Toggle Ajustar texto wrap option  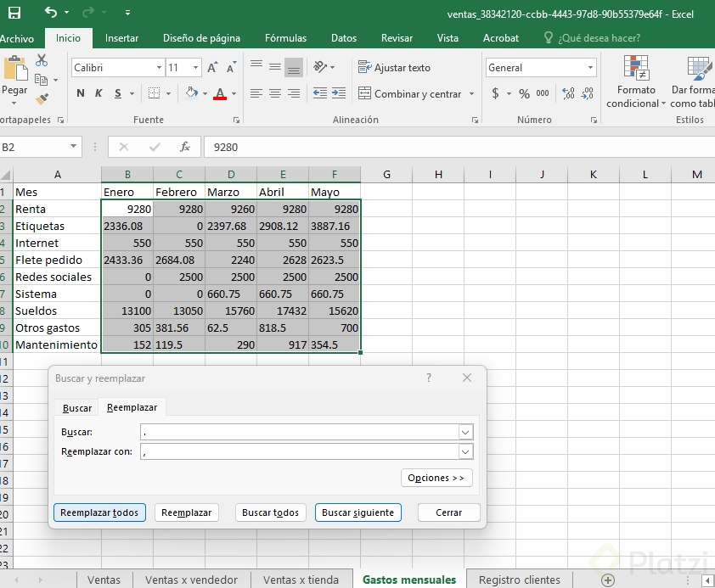click(395, 68)
